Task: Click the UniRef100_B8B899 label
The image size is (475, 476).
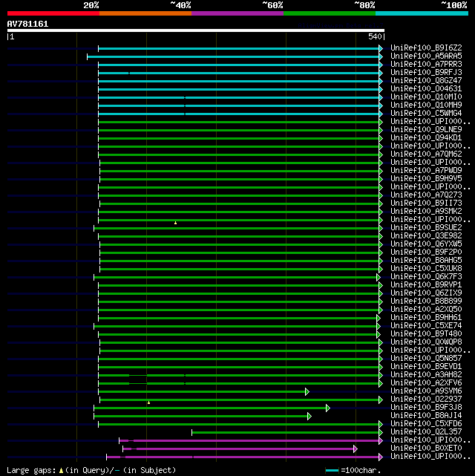Action: (x=426, y=301)
